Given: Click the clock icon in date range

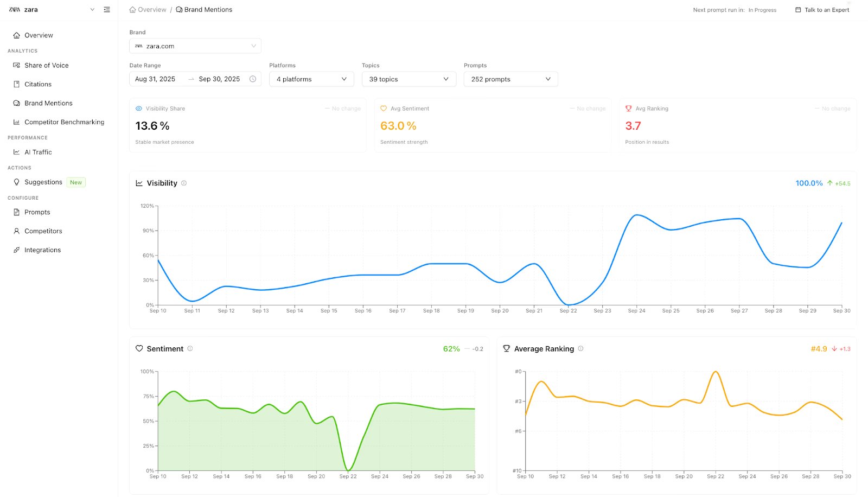Looking at the screenshot, I should click(x=253, y=79).
